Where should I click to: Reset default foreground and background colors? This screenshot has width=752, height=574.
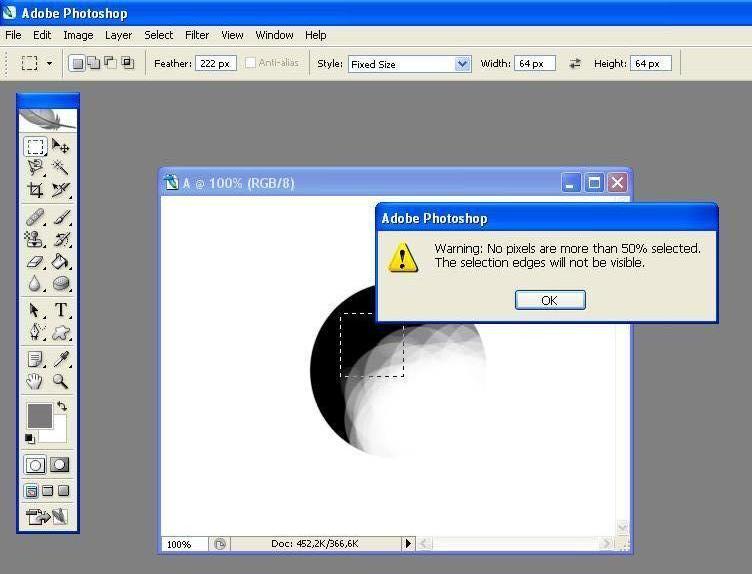30,438
